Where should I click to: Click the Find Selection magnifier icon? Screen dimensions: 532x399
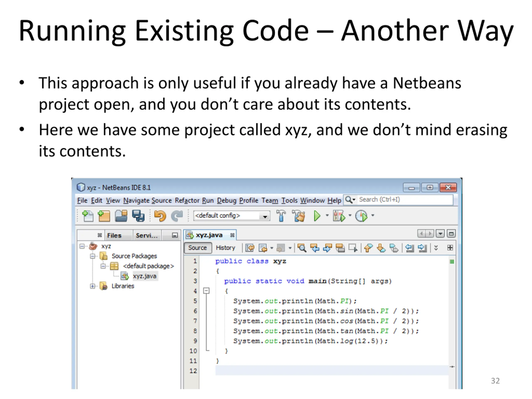[302, 248]
